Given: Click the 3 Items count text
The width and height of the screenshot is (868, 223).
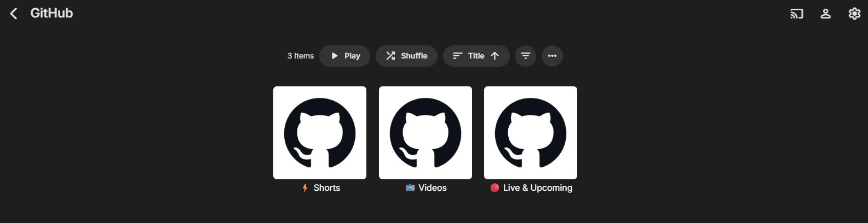Looking at the screenshot, I should pyautogui.click(x=301, y=56).
